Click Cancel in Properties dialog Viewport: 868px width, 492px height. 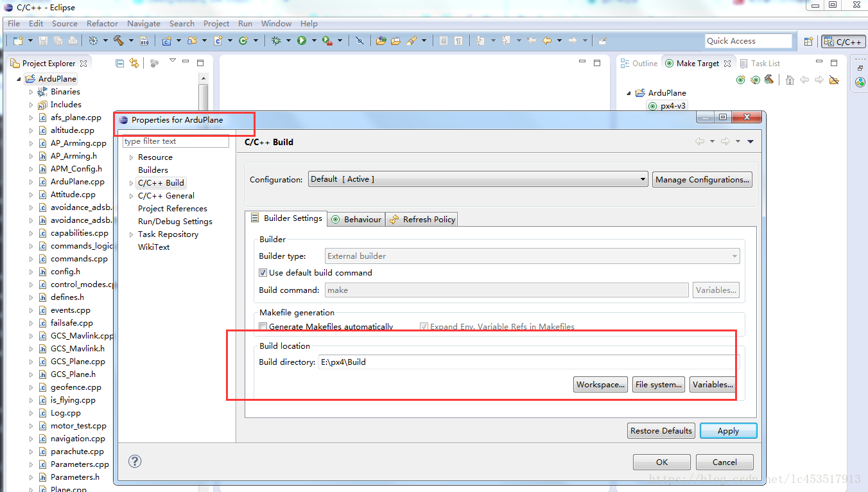pos(725,462)
